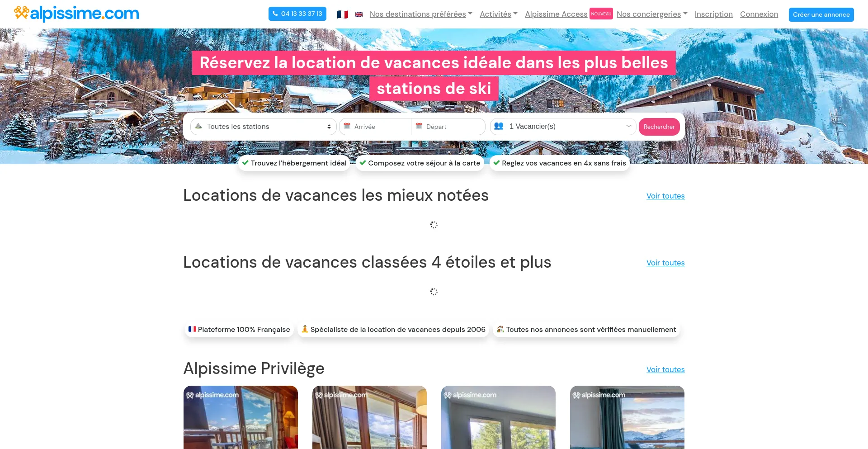Viewport: 868px width, 449px height.
Task: Open the first Alpissime Privilège listing thumbnail
Action: 241,417
